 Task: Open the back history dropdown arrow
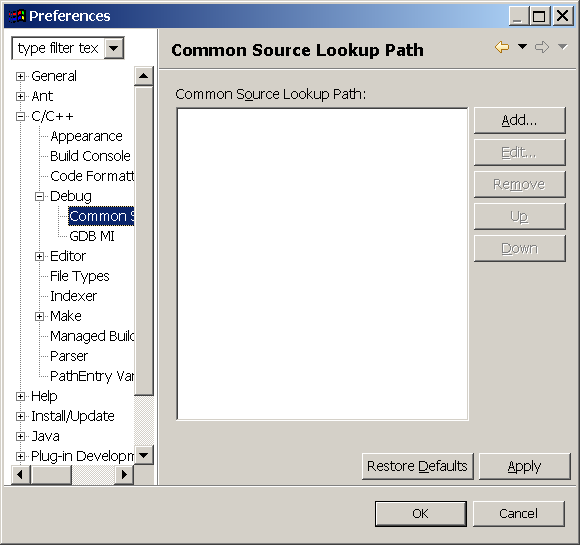pyautogui.click(x=522, y=47)
